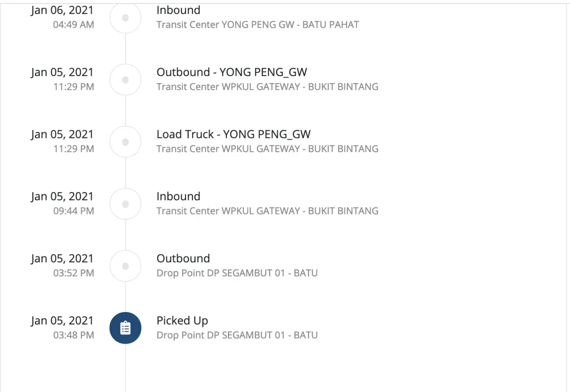Click the Load Truck - YONG PENG_GW heading

click(233, 134)
